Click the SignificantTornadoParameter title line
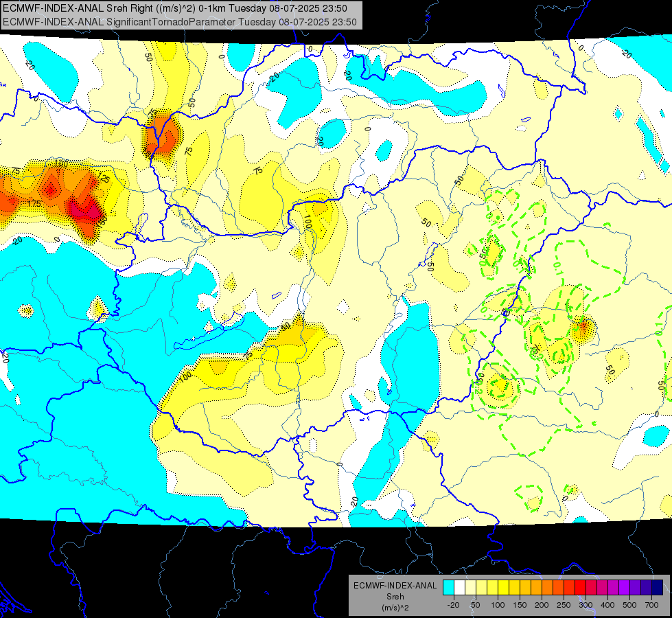 180,22
